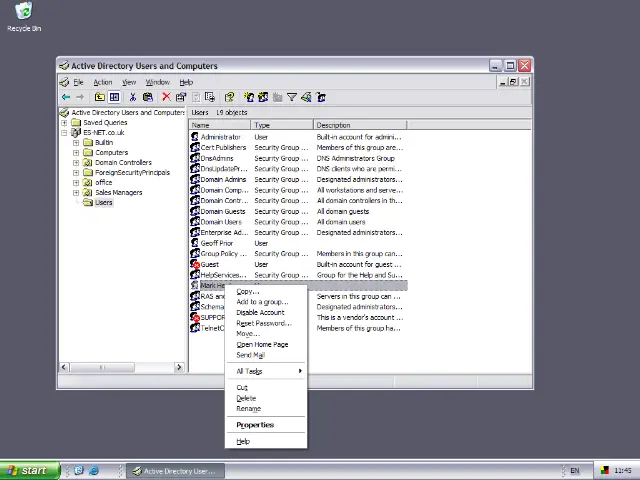
Task: Select the Geoff Prior user entry
Action: pos(216,243)
